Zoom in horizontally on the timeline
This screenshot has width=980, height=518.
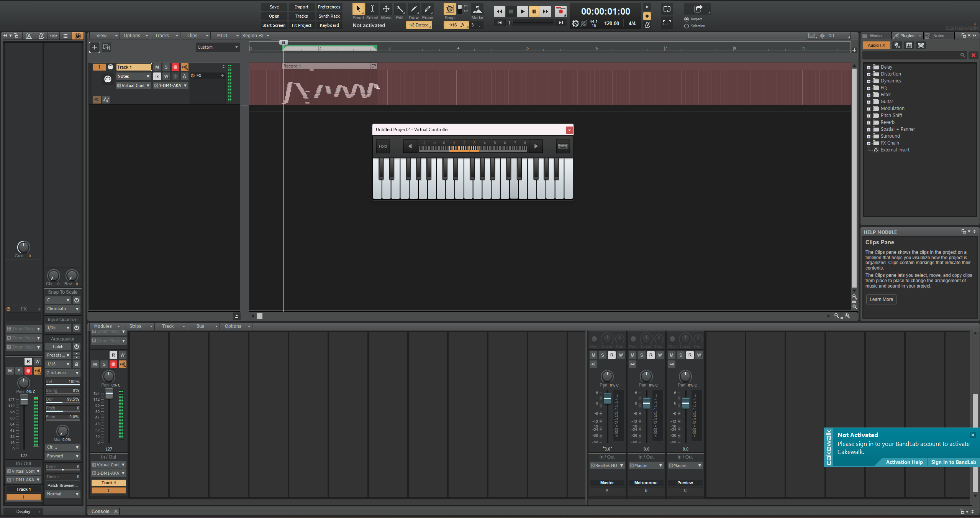click(x=847, y=316)
